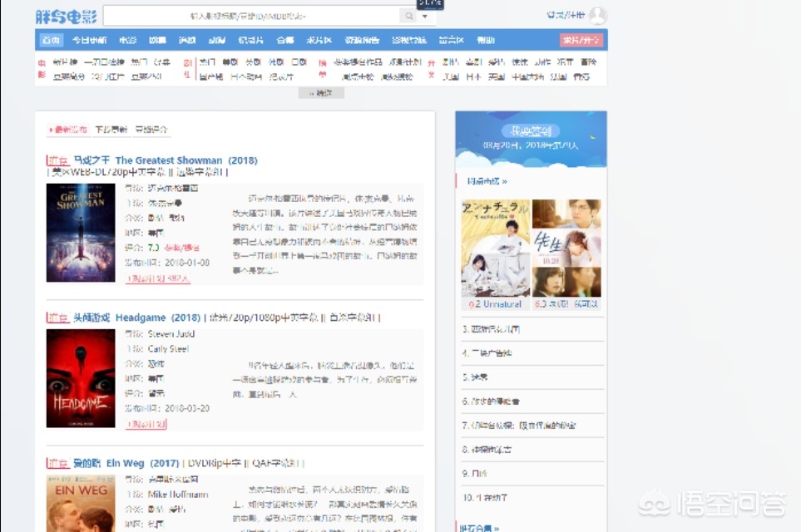This screenshot has width=801, height=532.
Task: Click the magnifier search icon
Action: click(x=408, y=16)
